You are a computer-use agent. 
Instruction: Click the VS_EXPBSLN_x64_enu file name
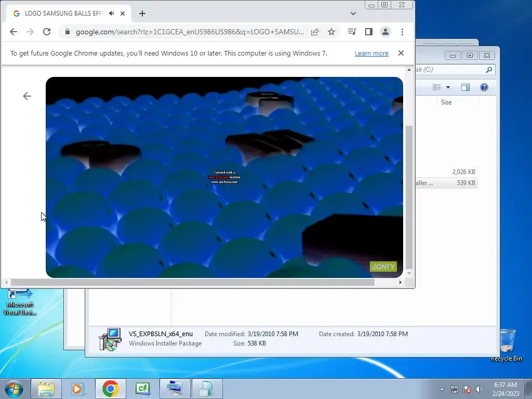[161, 334]
